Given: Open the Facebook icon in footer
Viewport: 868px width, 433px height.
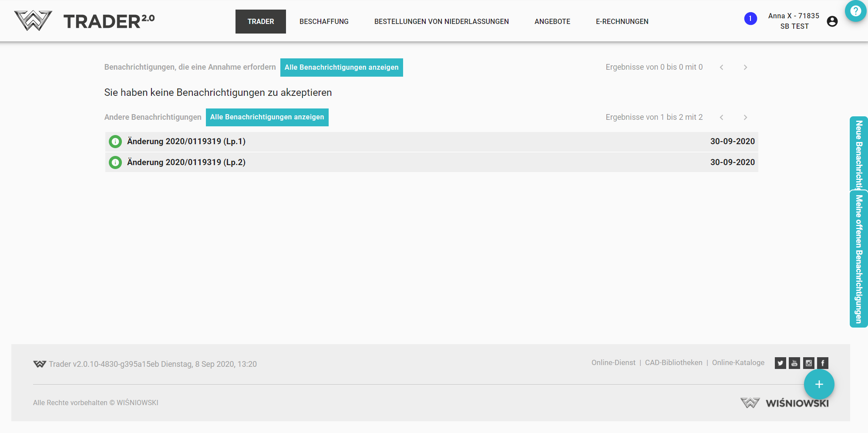Looking at the screenshot, I should tap(822, 363).
